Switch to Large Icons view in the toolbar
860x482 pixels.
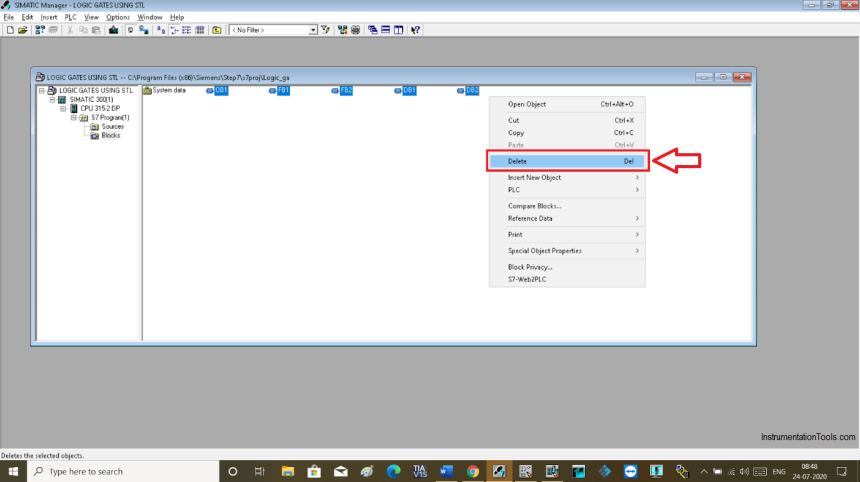tap(161, 30)
